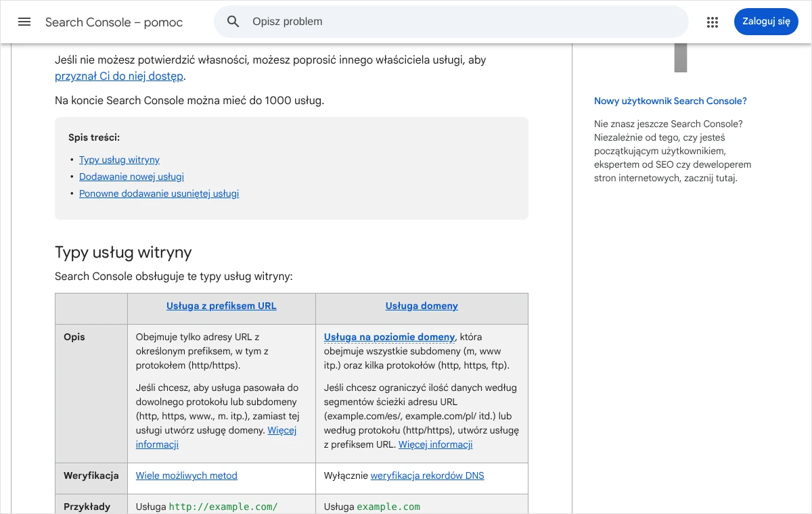The height and width of the screenshot is (514, 812).
Task: Click the 'Przykłady' row header
Action: (87, 507)
